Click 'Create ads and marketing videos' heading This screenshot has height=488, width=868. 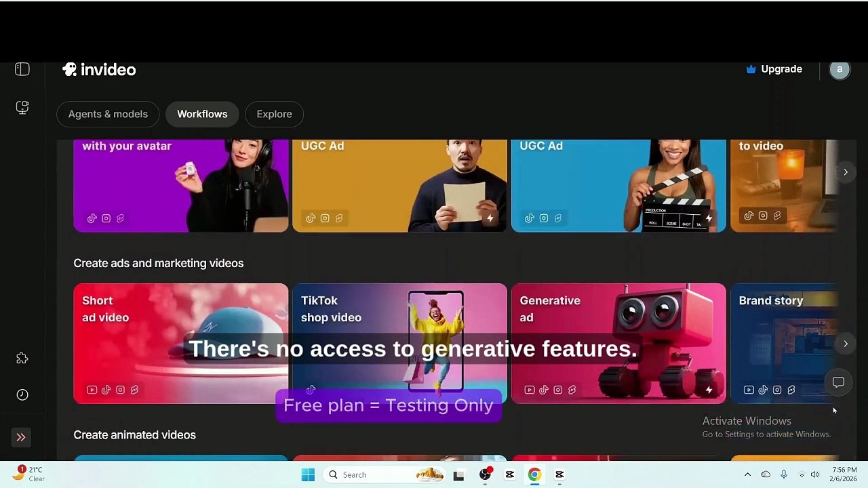coord(159,263)
